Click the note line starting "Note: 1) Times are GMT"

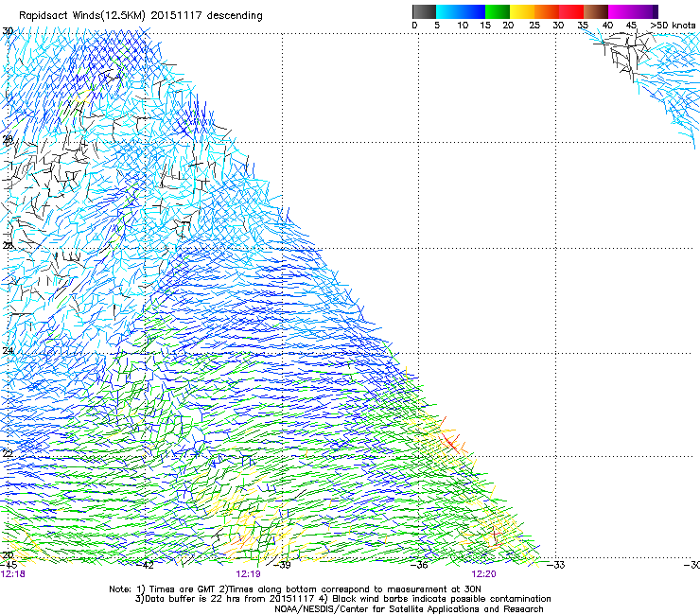click(294, 589)
